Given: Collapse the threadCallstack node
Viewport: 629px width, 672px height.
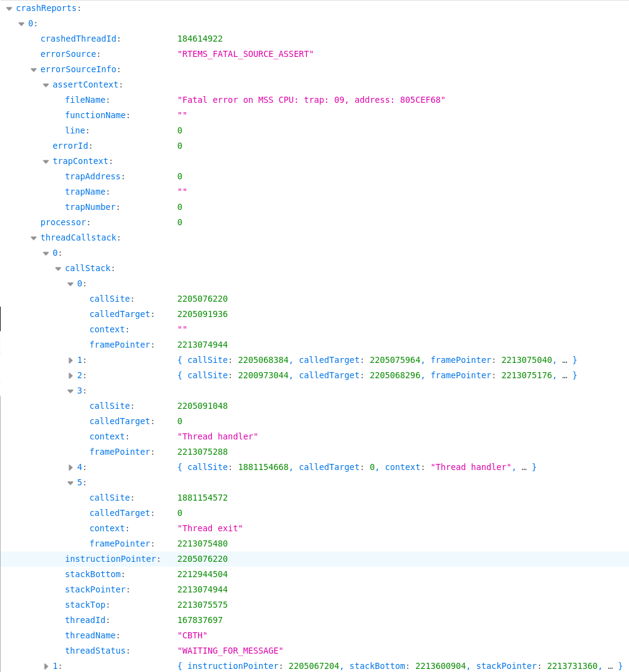Looking at the screenshot, I should (34, 238).
